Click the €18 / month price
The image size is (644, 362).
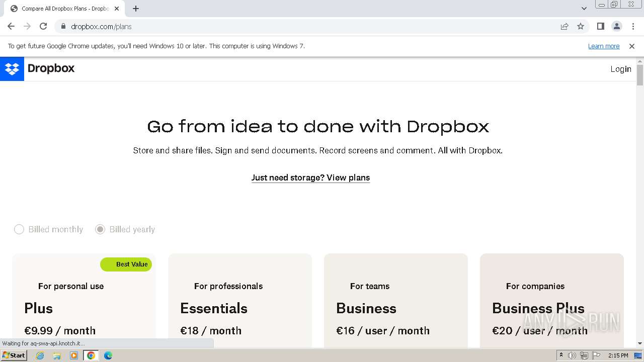pyautogui.click(x=211, y=331)
